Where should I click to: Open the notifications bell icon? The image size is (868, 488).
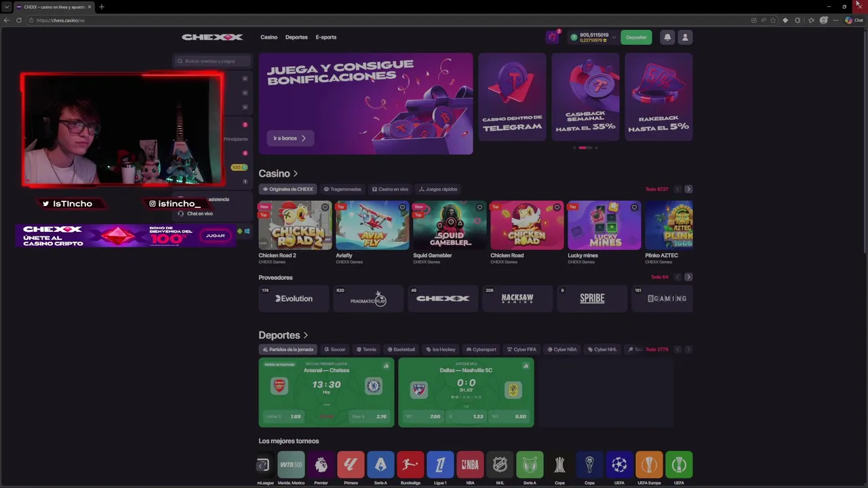pyautogui.click(x=667, y=37)
